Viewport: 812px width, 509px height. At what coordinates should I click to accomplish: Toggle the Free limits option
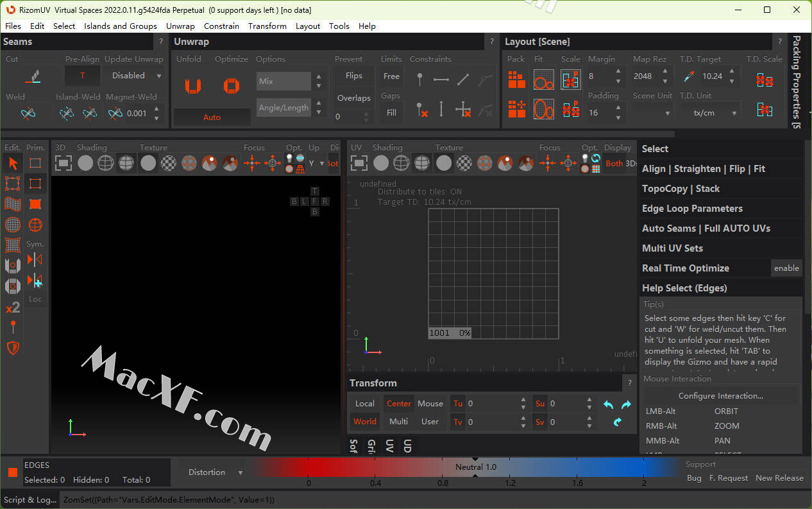[391, 76]
